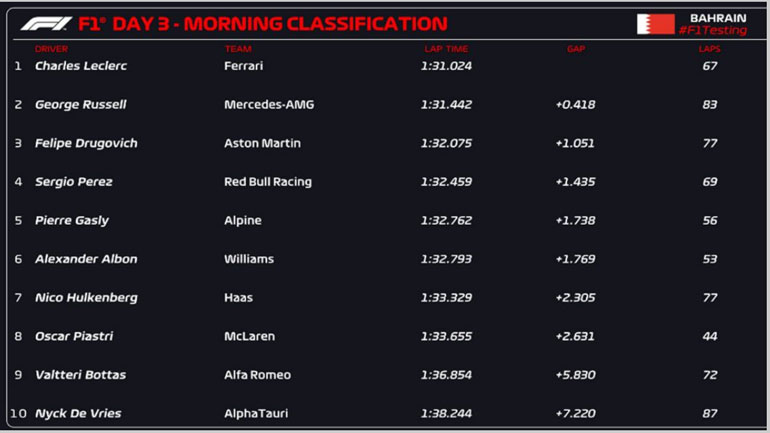This screenshot has height=433, width=770.
Task: Select the GAP column header
Action: (575, 48)
